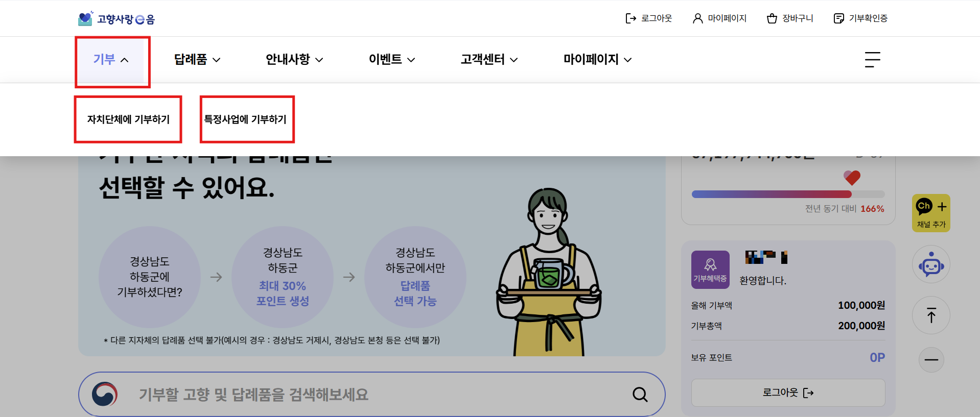Click the 올해 기부액 100,000원 value
This screenshot has width=980, height=417.
(861, 305)
